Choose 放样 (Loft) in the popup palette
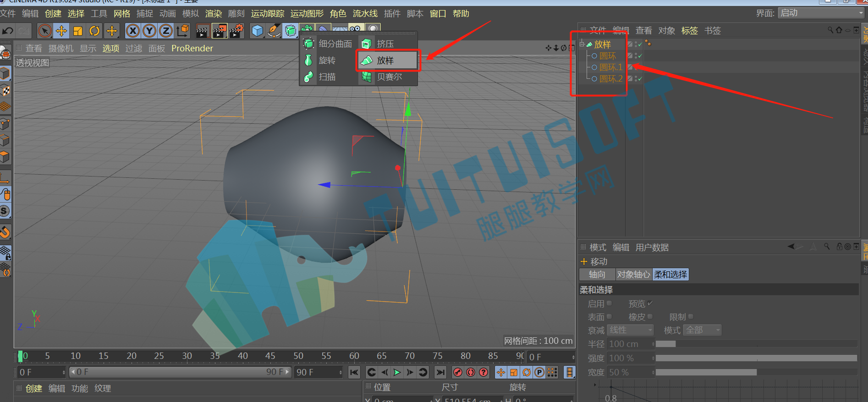This screenshot has height=402, width=868. tap(388, 61)
